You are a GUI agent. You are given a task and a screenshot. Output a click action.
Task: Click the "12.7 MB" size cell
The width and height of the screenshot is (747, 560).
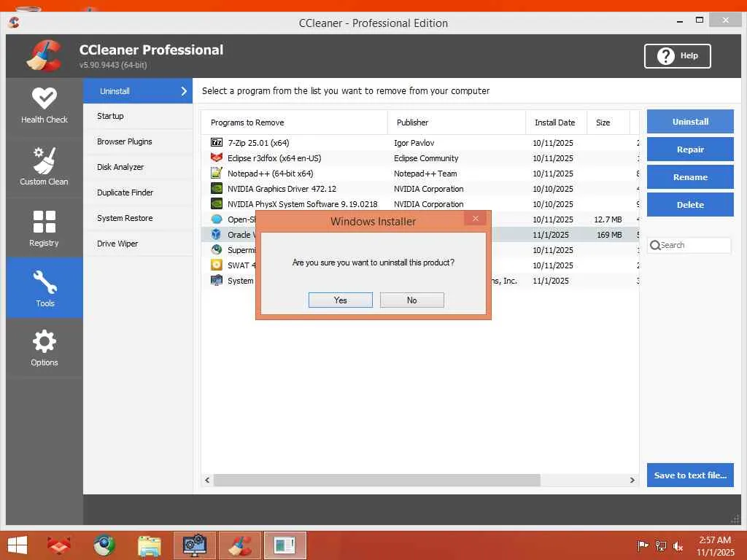pyautogui.click(x=608, y=219)
